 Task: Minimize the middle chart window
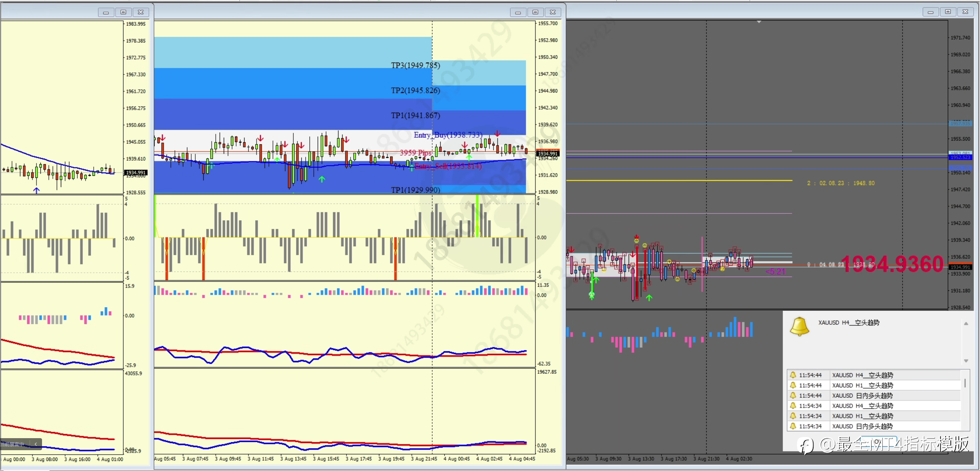pyautogui.click(x=518, y=12)
